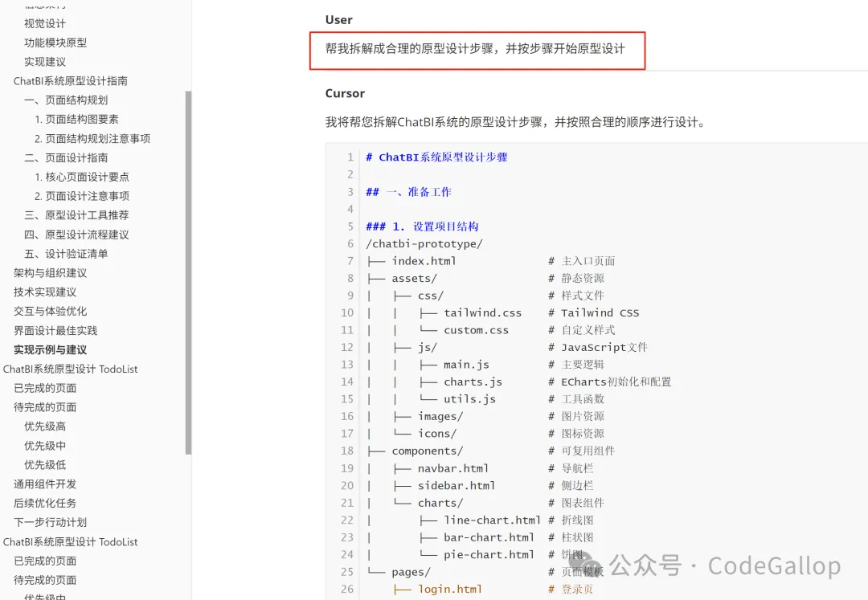Click the images/ folder line
This screenshot has height=600, width=868.
[x=440, y=416]
